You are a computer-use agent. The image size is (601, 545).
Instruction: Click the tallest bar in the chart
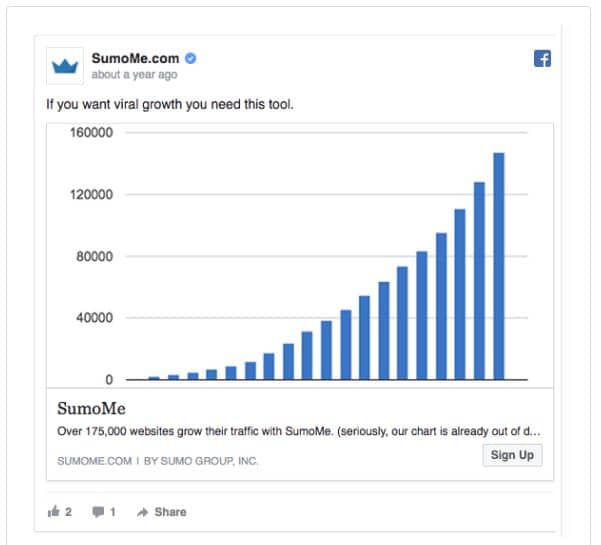pos(498,265)
